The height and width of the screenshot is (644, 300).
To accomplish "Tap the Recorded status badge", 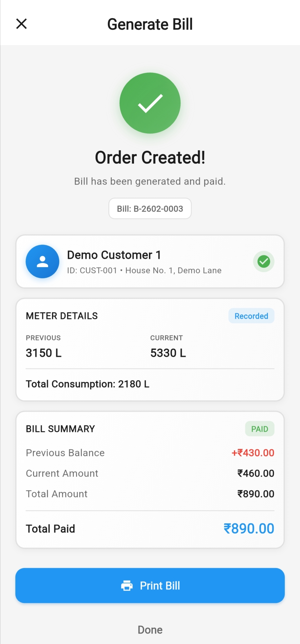I will (251, 316).
